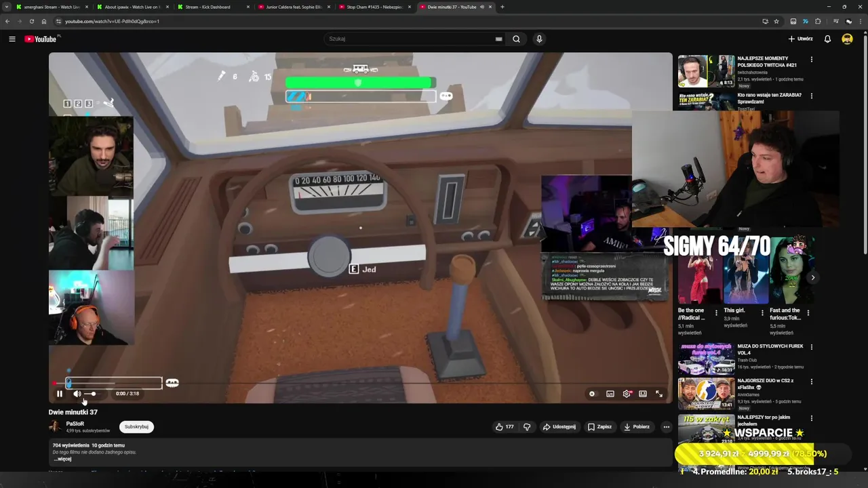Enter fullscreen mode
The height and width of the screenshot is (488, 868).
pyautogui.click(x=659, y=394)
